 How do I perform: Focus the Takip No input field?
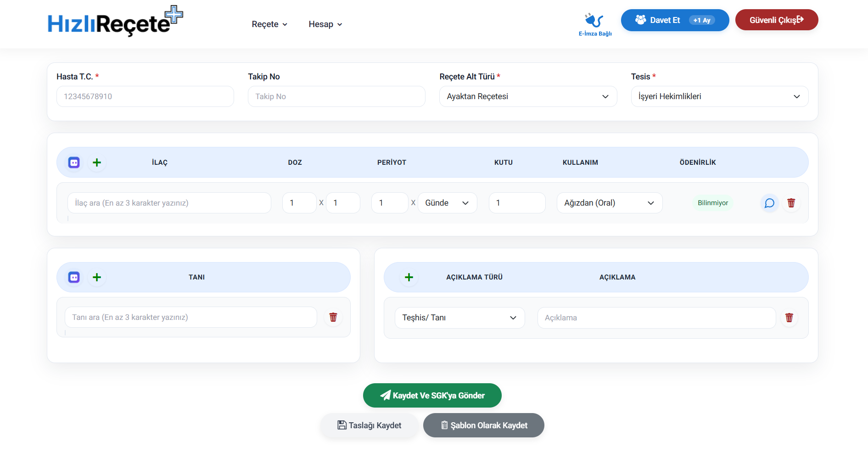pyautogui.click(x=336, y=96)
